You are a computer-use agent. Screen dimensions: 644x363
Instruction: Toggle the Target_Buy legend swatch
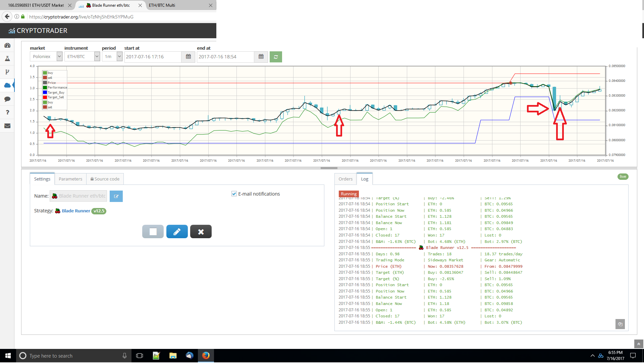point(45,93)
